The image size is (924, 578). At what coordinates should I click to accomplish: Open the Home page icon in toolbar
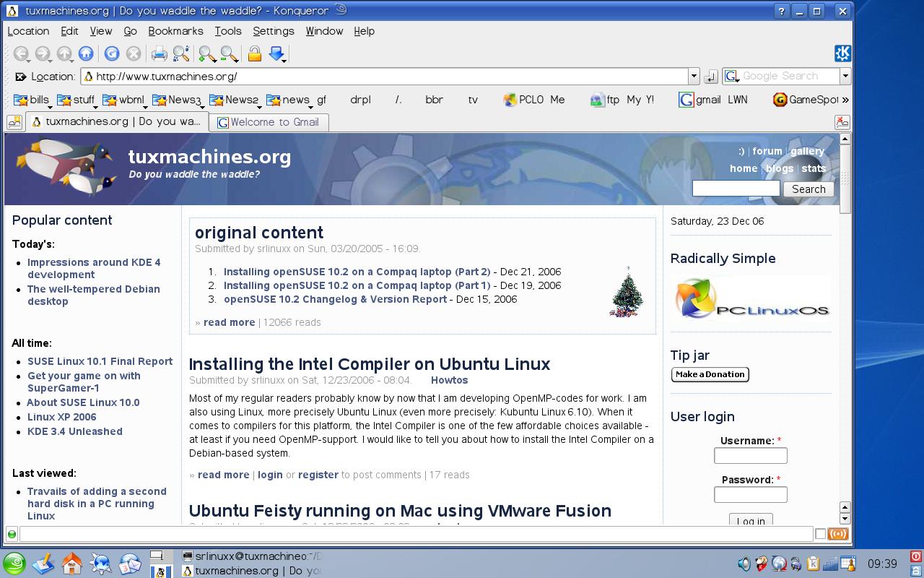click(86, 53)
